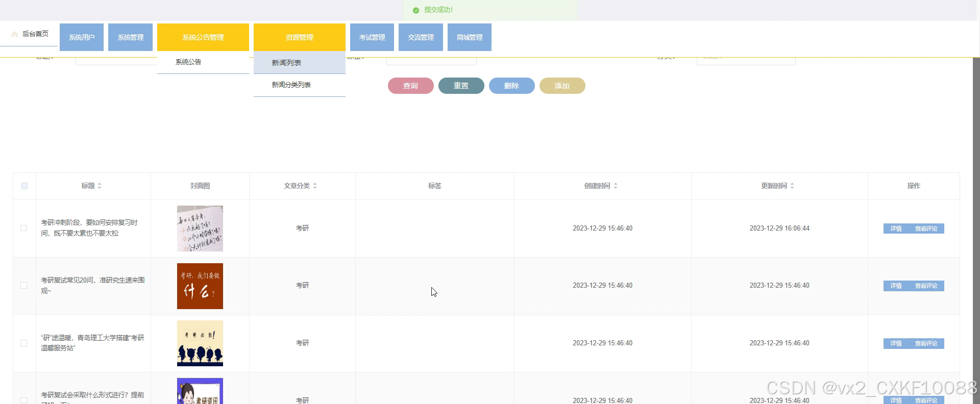
Task: Open the yellow silhouettes cover thumbnail
Action: pyautogui.click(x=200, y=343)
